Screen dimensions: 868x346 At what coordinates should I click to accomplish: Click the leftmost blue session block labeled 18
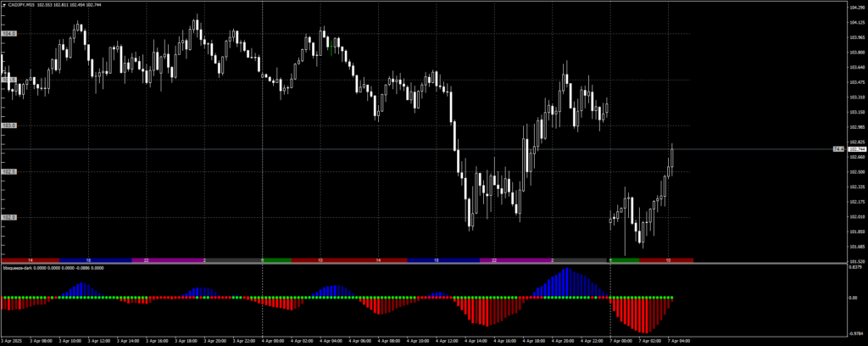88,259
